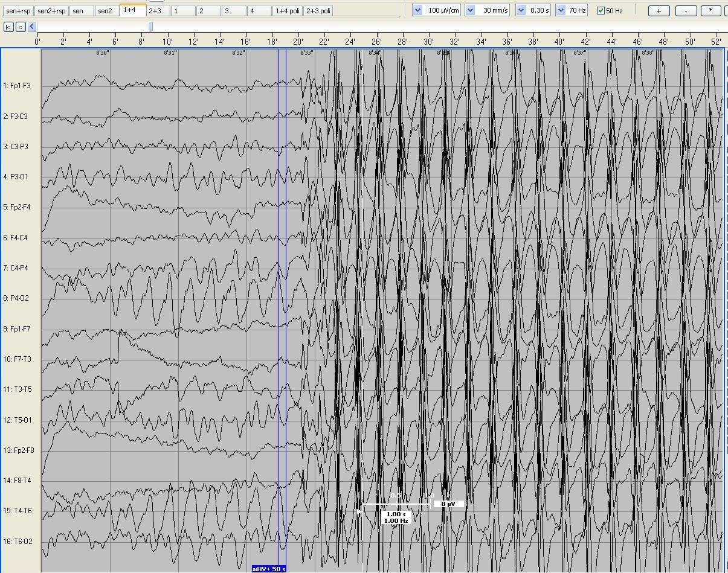Viewport: 728px width, 573px height.
Task: Switch to the sen+rsp montage tab
Action: [18, 11]
